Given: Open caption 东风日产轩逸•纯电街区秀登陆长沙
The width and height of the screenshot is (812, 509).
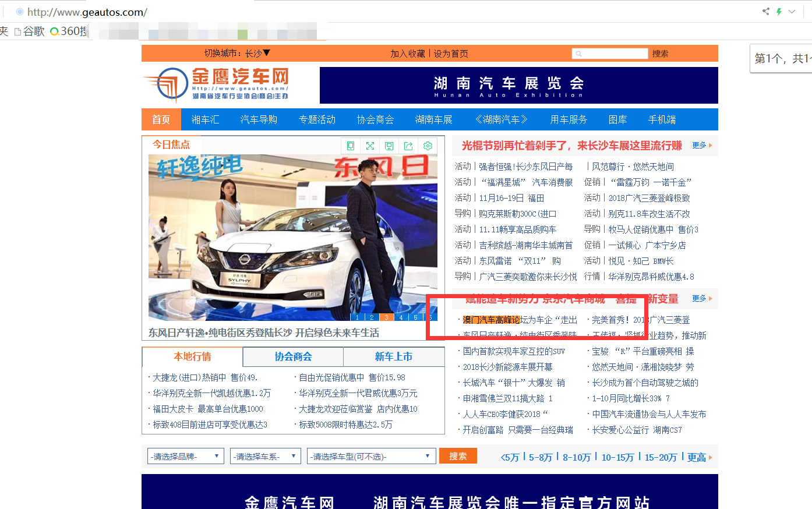Looking at the screenshot, I should click(263, 333).
